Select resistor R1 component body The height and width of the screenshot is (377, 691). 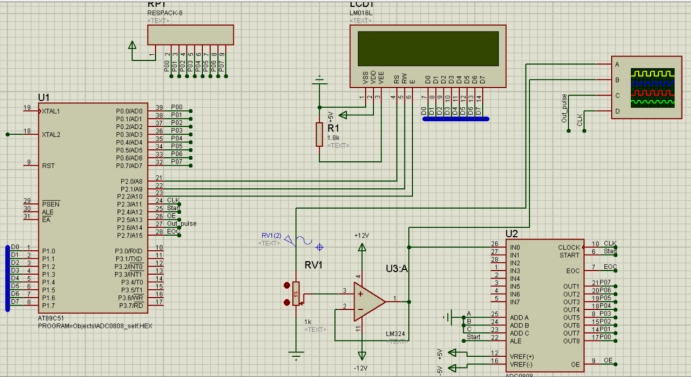pyautogui.click(x=319, y=134)
